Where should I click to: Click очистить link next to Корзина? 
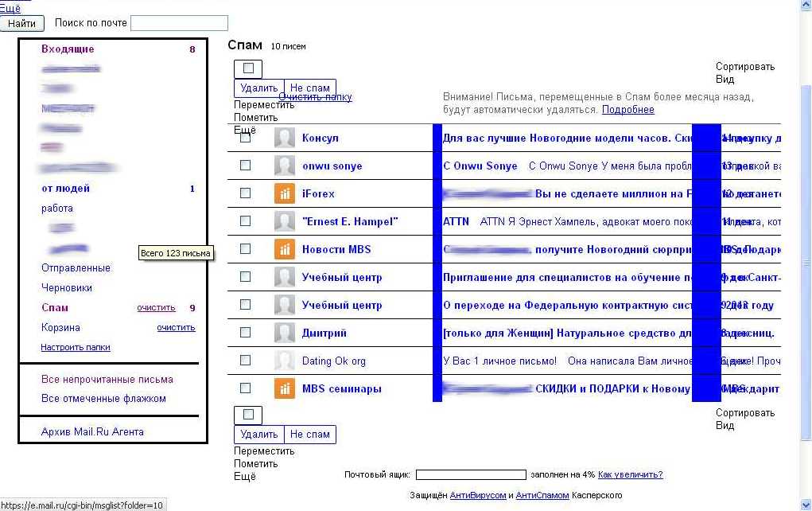point(176,328)
